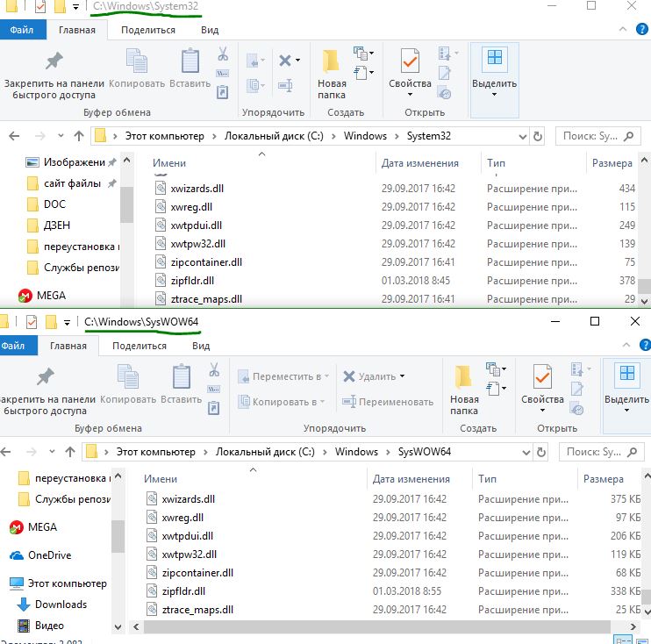The height and width of the screenshot is (644, 651).
Task: Open Файл tab in System32 window
Action: point(23,30)
